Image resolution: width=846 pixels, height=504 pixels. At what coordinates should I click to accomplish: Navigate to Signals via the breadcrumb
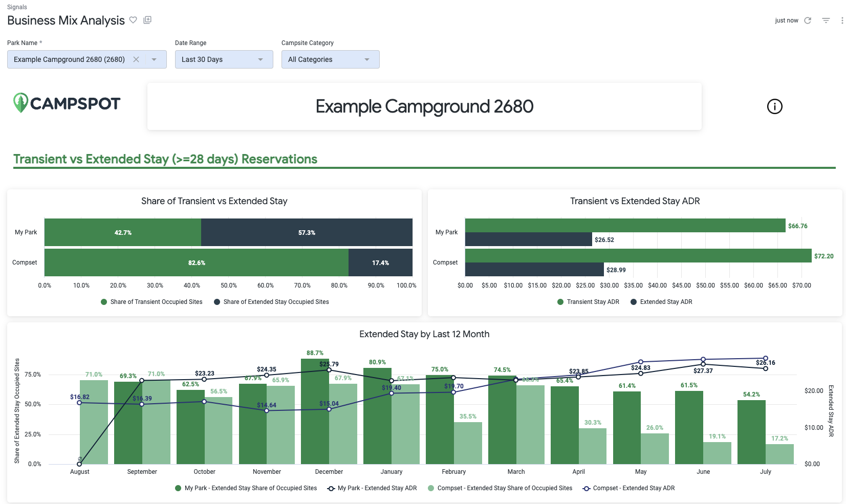tap(17, 7)
